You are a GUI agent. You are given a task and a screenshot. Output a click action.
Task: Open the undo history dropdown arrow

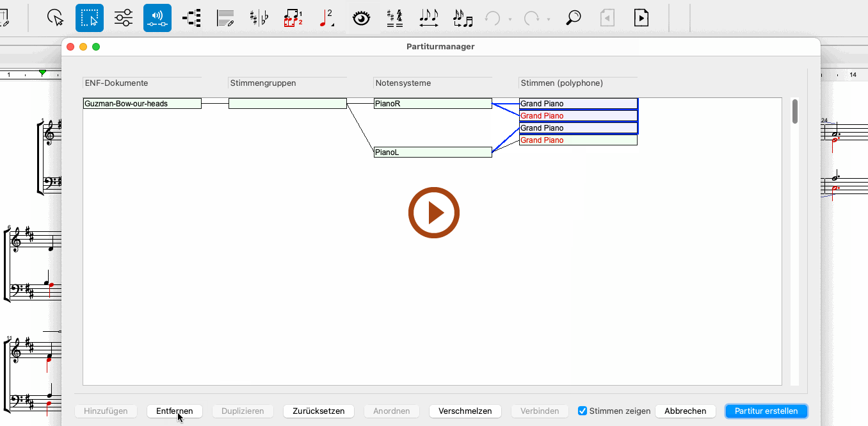coord(510,19)
